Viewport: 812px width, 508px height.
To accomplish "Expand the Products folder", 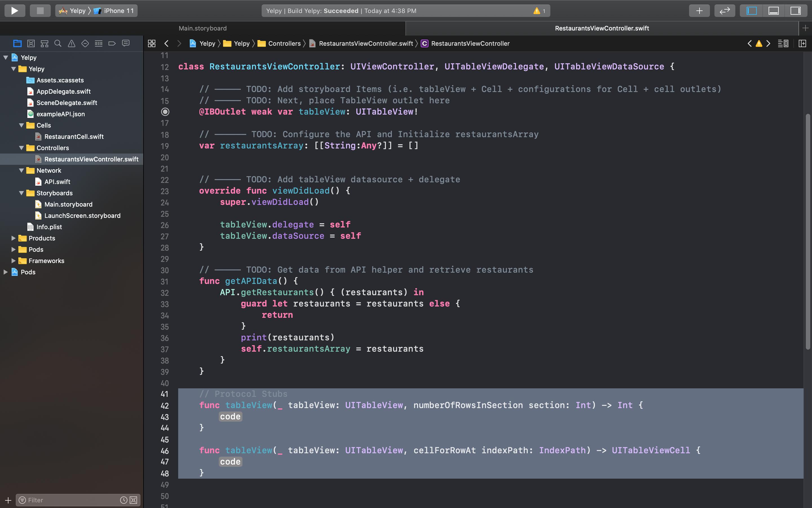I will coord(14,238).
